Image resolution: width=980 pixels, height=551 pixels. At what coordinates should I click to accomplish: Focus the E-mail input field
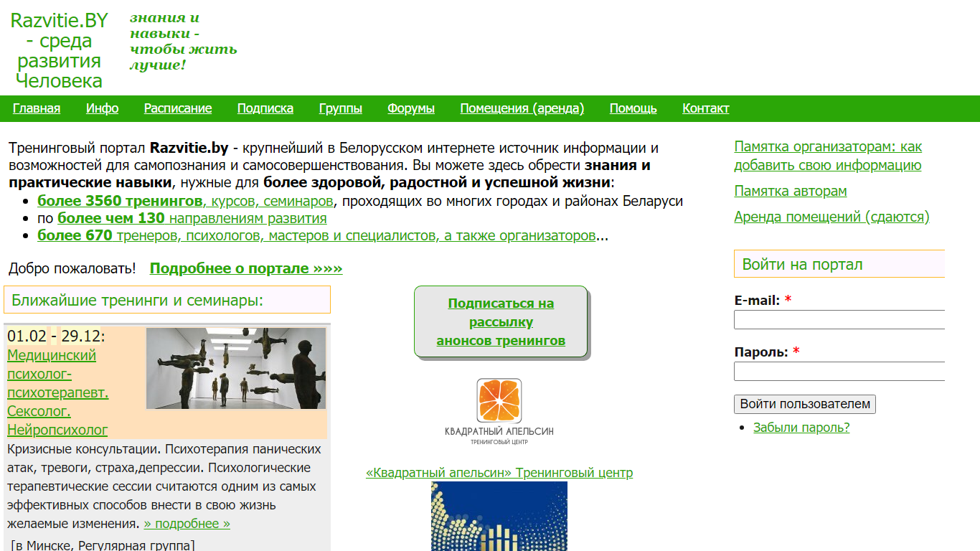click(x=839, y=319)
